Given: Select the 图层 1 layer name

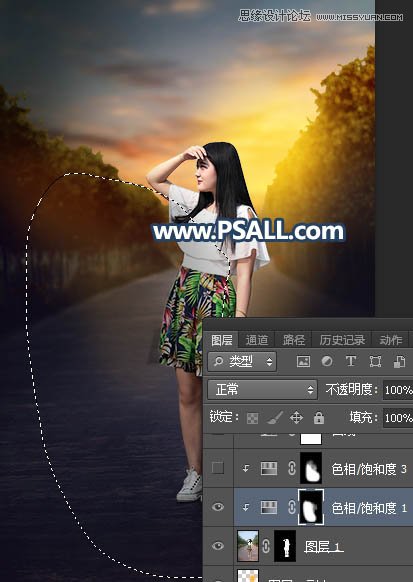Looking at the screenshot, I should tap(324, 546).
